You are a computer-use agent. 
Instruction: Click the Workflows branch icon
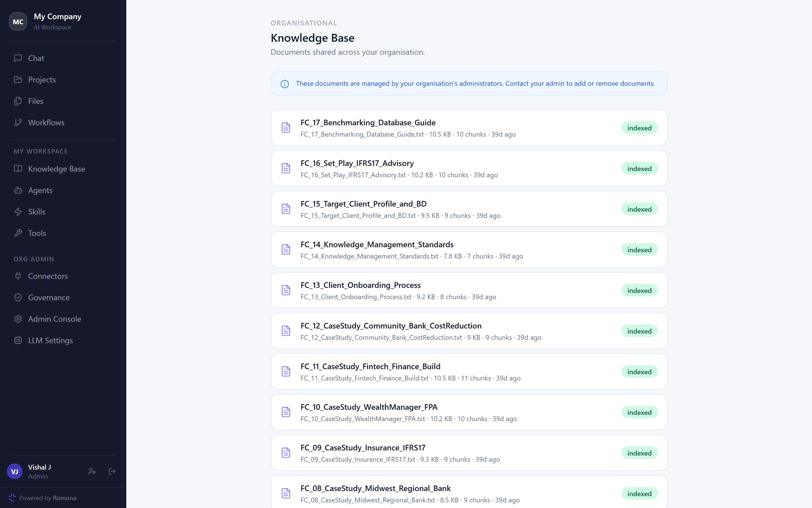click(x=18, y=123)
